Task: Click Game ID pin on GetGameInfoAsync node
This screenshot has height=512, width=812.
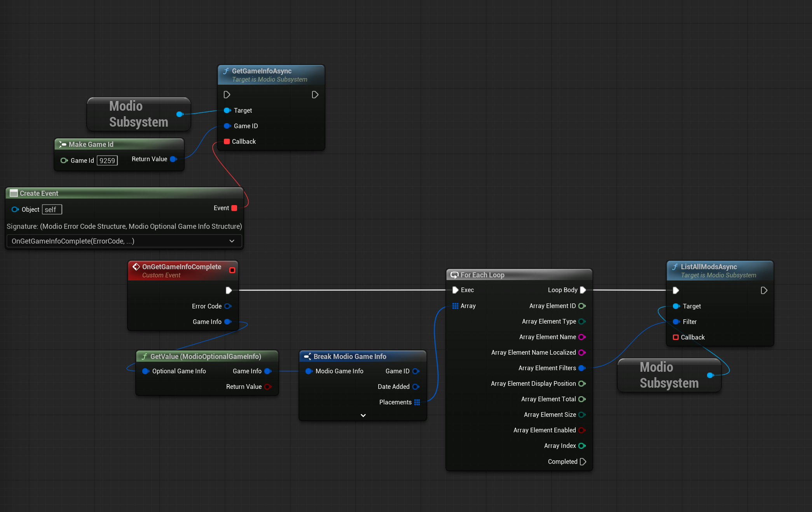Action: [x=227, y=126]
